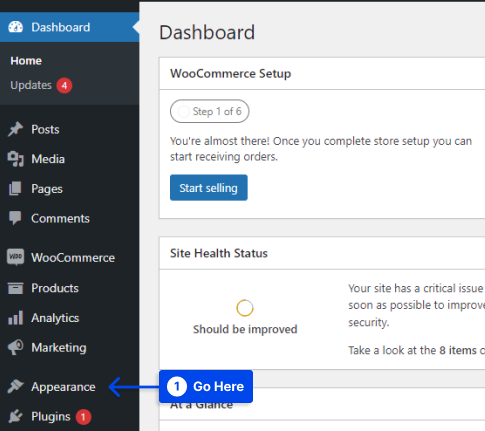Open the Updates submenu link

tap(31, 85)
